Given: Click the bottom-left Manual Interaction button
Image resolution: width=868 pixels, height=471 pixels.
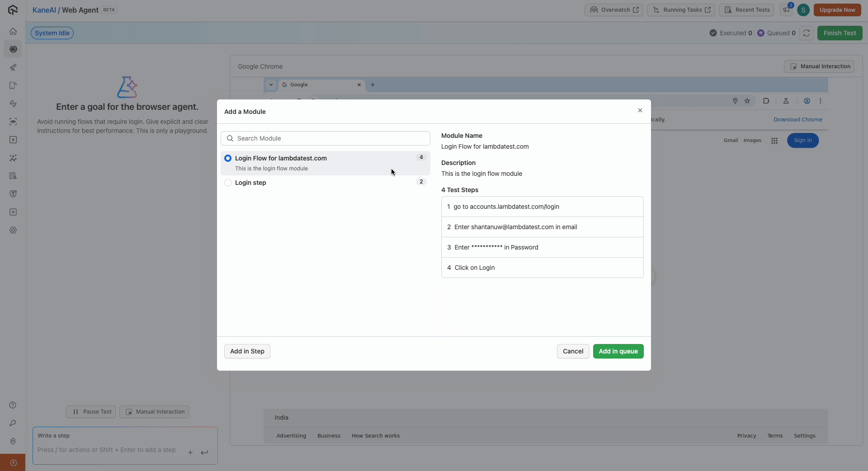Looking at the screenshot, I should (154, 412).
